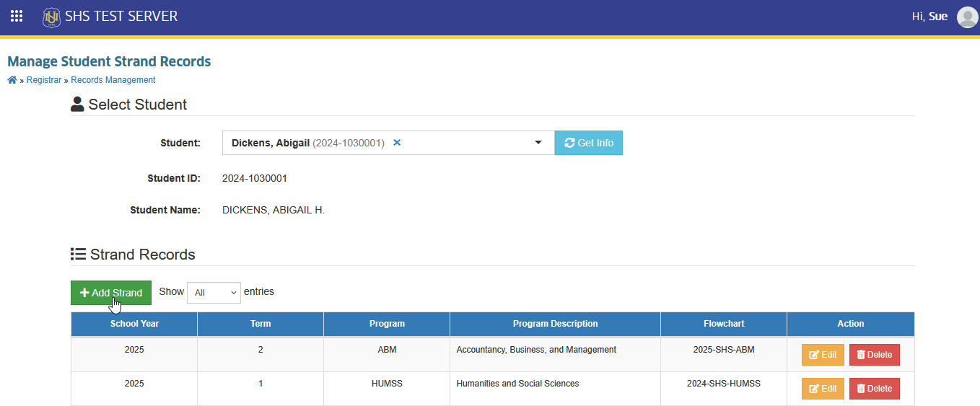Expand the Student dropdown arrow

(x=538, y=143)
